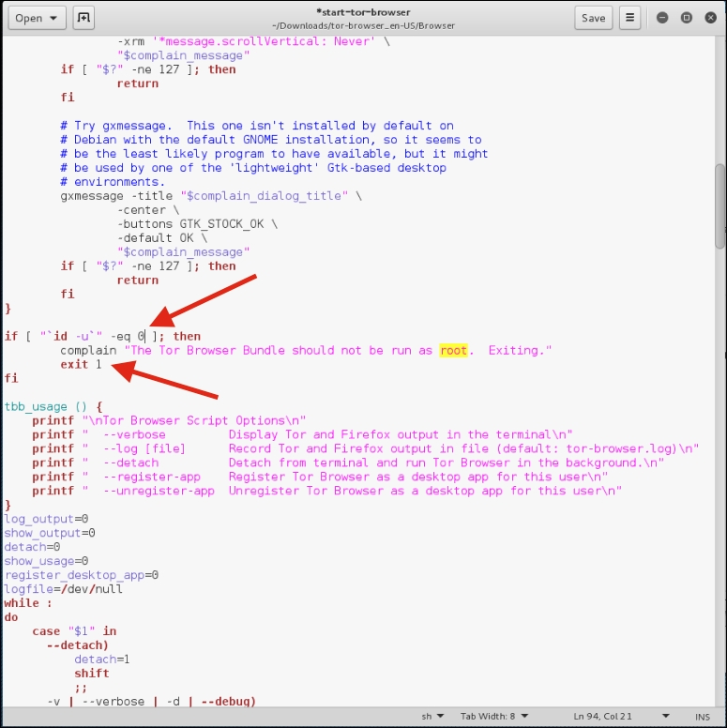Click the detach=1 assignment

(102, 660)
